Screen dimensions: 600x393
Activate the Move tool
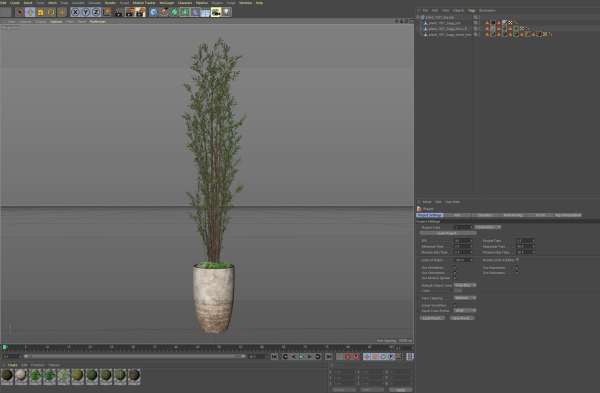point(30,12)
